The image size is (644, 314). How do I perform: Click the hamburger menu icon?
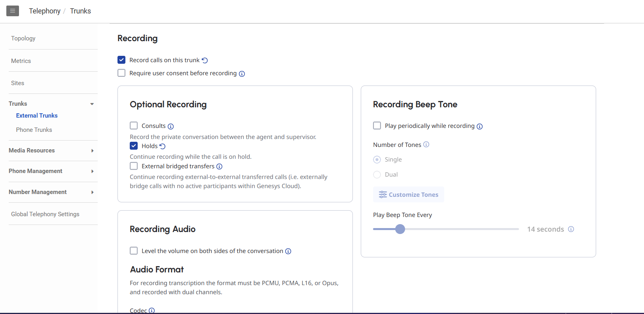[13, 11]
